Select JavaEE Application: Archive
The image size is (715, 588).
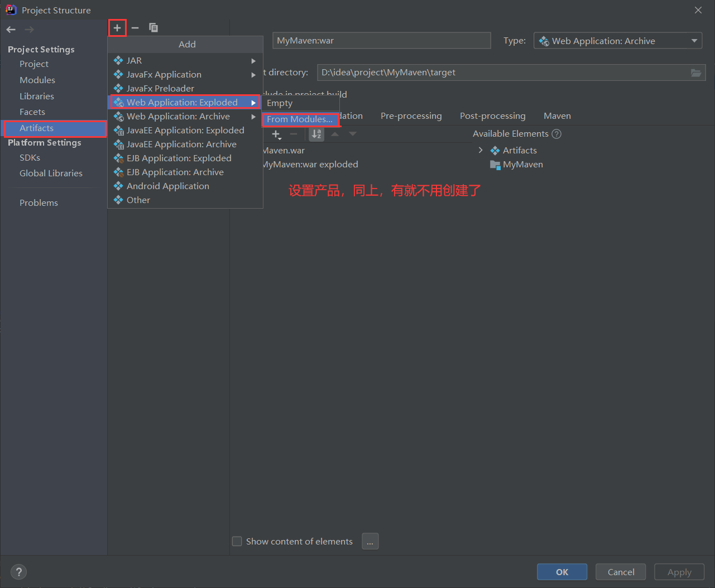185,144
